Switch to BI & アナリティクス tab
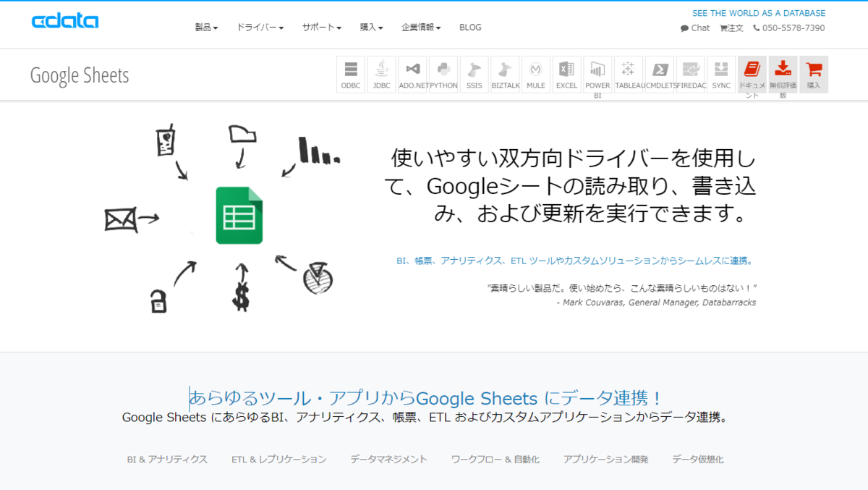This screenshot has height=490, width=868. pos(167,460)
